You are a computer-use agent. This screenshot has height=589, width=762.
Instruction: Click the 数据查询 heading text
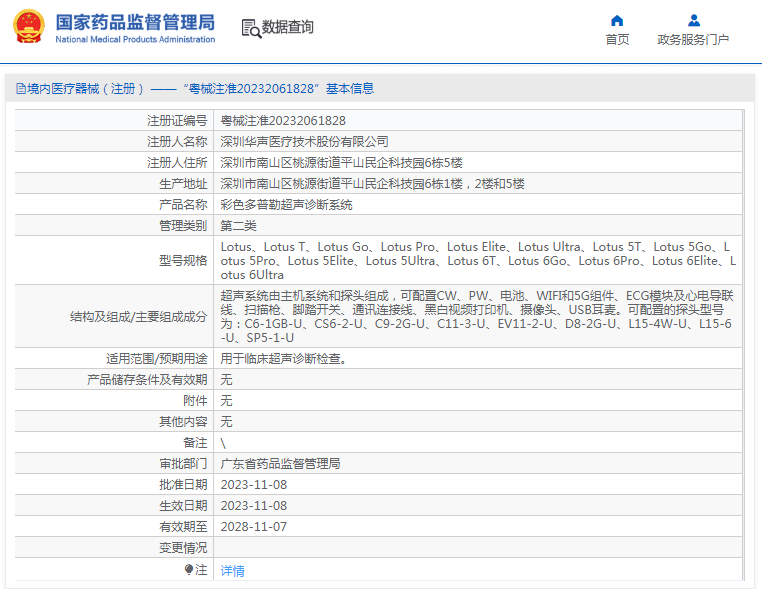pos(288,27)
